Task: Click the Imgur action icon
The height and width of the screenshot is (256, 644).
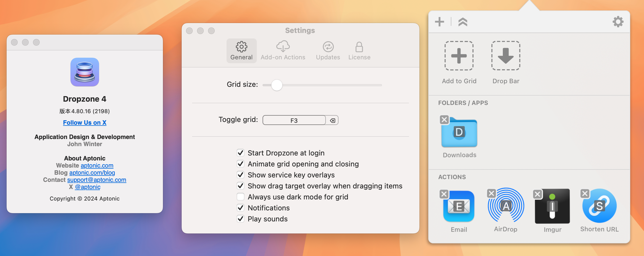Action: coord(552,206)
